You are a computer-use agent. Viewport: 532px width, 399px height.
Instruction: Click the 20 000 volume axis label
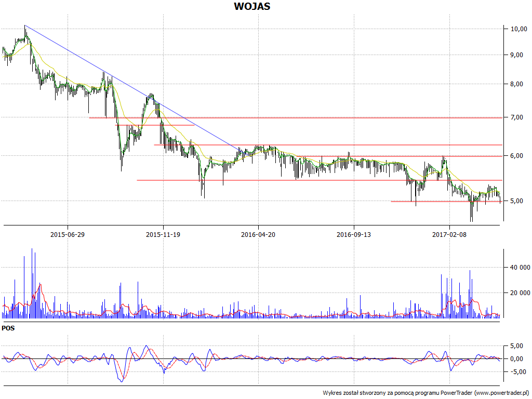pos(520,293)
